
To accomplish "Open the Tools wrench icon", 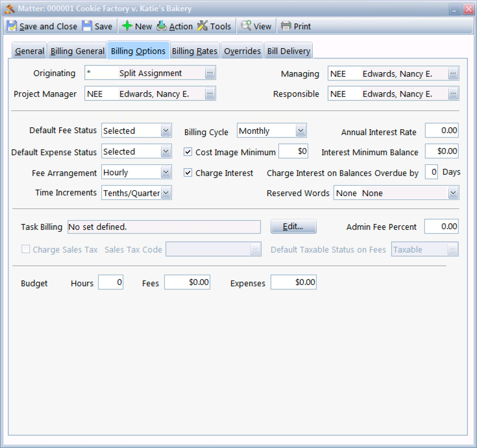I will tap(202, 27).
